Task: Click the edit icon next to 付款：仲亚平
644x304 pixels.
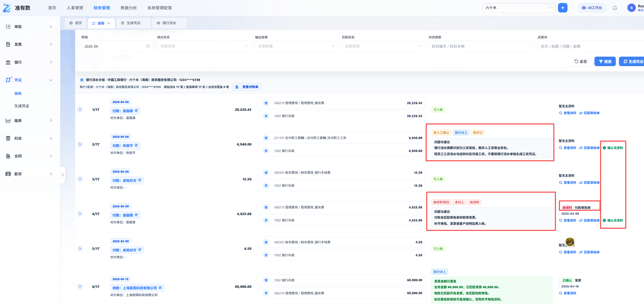Action: [x=137, y=145]
